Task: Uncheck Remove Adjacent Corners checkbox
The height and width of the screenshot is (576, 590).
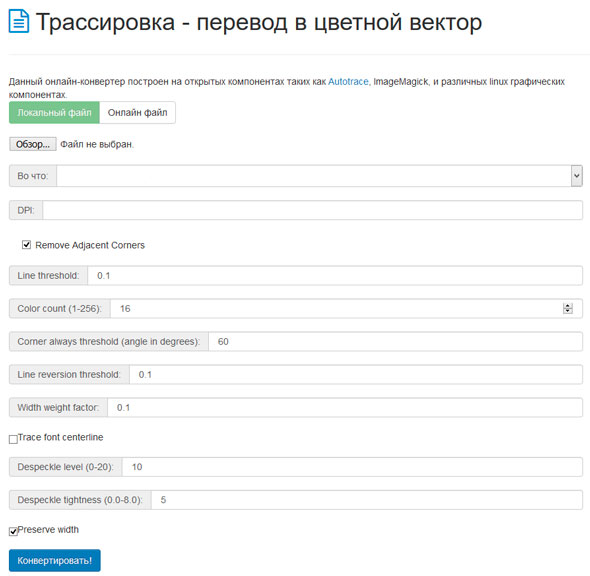Action: point(26,245)
